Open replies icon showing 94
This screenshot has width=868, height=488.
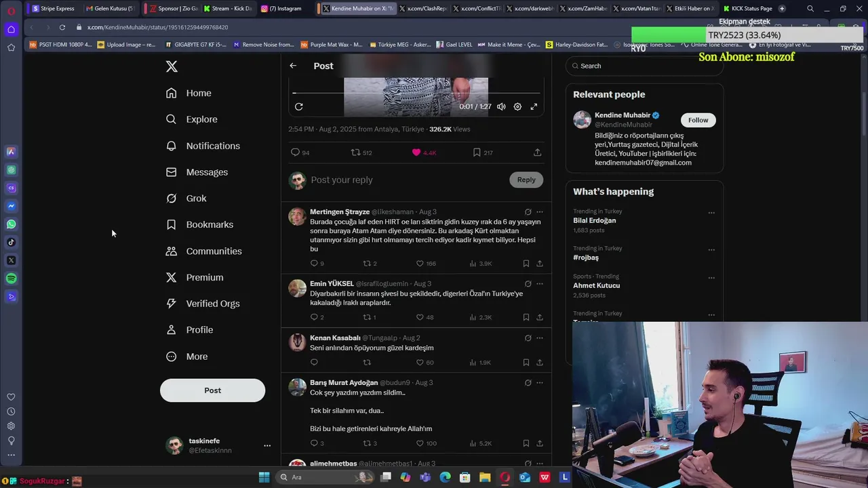pyautogui.click(x=300, y=152)
